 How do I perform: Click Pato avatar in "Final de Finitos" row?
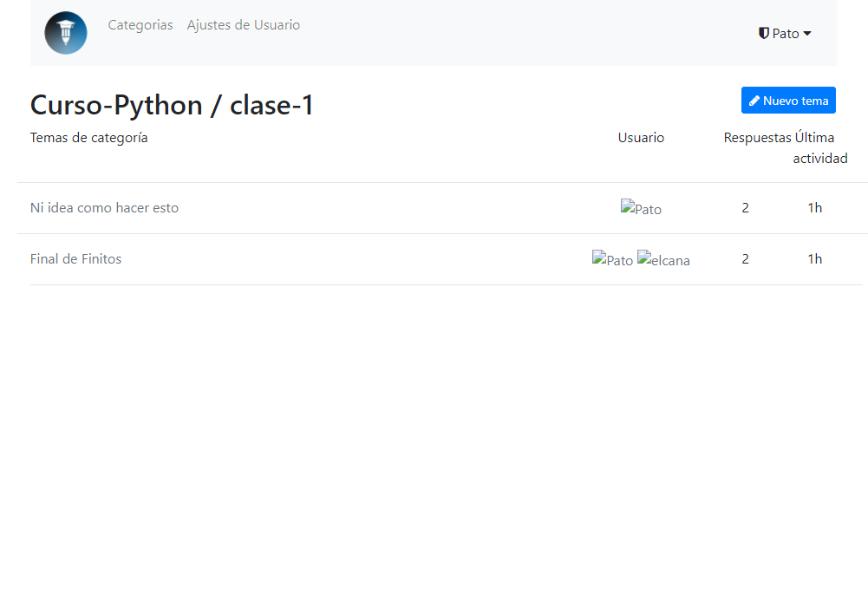pyautogui.click(x=612, y=258)
